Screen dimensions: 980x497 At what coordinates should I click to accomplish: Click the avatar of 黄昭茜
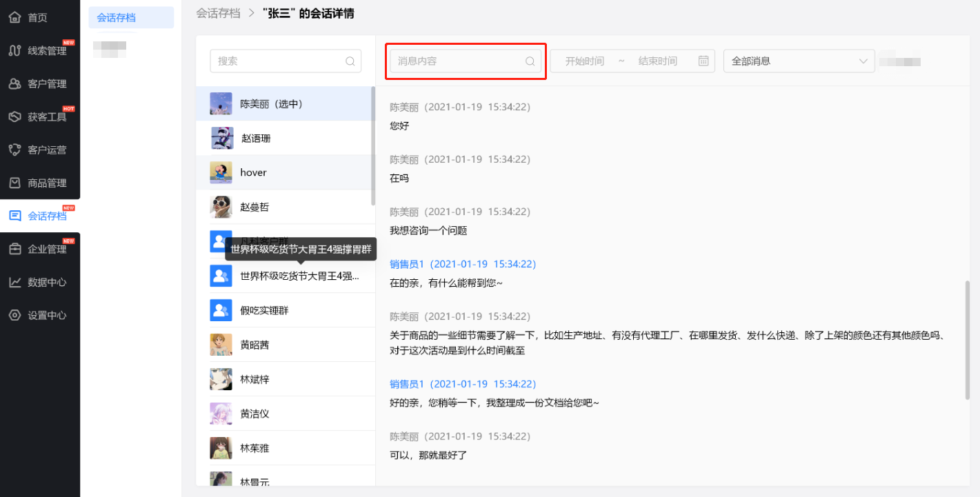pyautogui.click(x=221, y=345)
